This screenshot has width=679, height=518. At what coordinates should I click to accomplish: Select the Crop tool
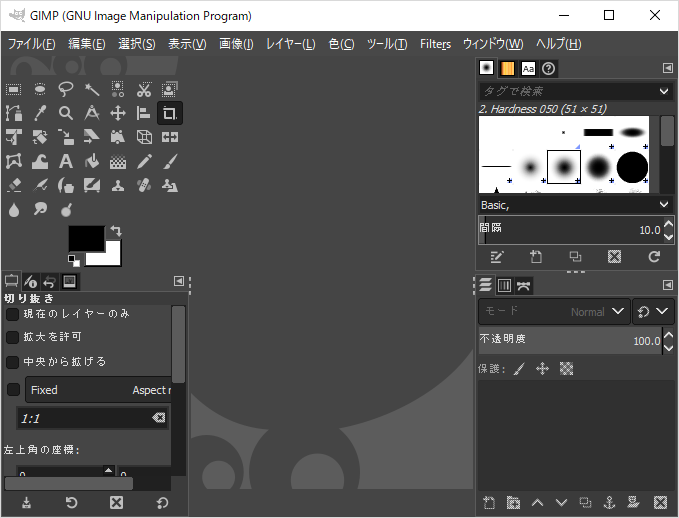[170, 113]
